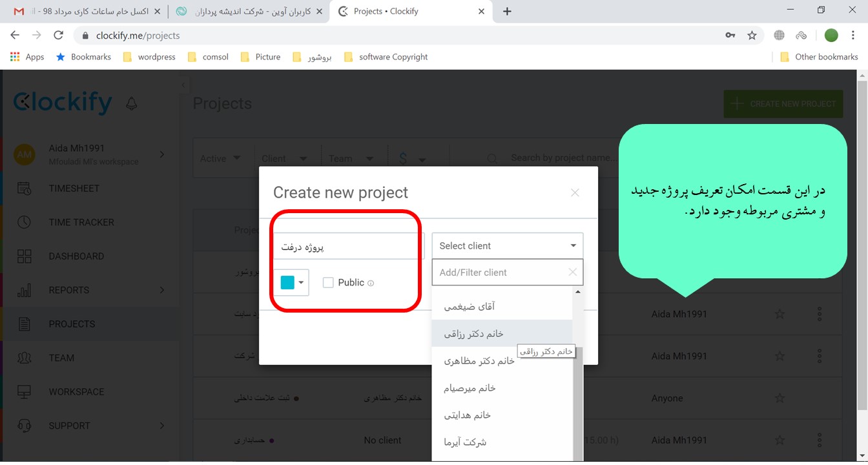Open the Select client dropdown
868x465 pixels.
(508, 246)
